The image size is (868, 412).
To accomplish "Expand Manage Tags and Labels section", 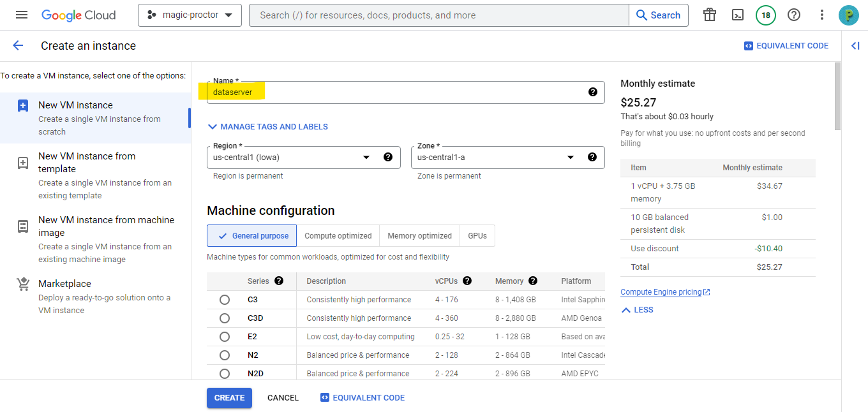I will pos(267,127).
